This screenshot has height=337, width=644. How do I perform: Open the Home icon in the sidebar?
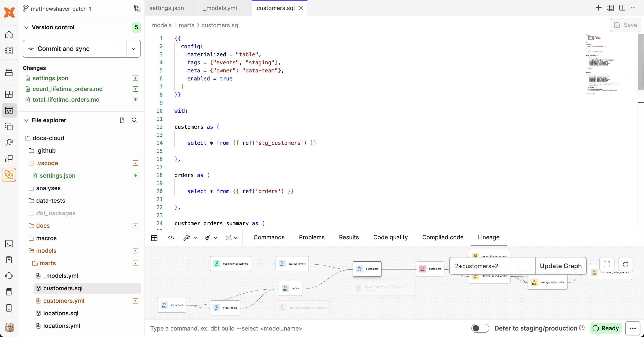point(9,35)
